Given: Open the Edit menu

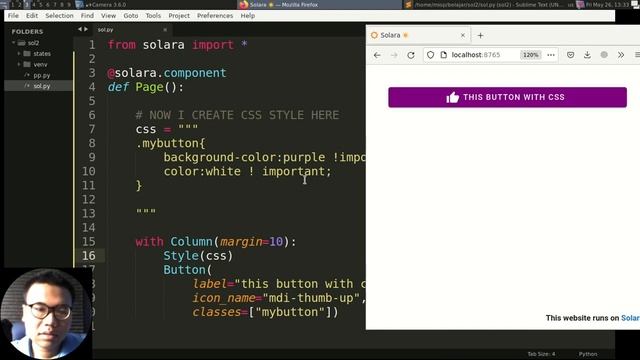Looking at the screenshot, I should [32, 16].
